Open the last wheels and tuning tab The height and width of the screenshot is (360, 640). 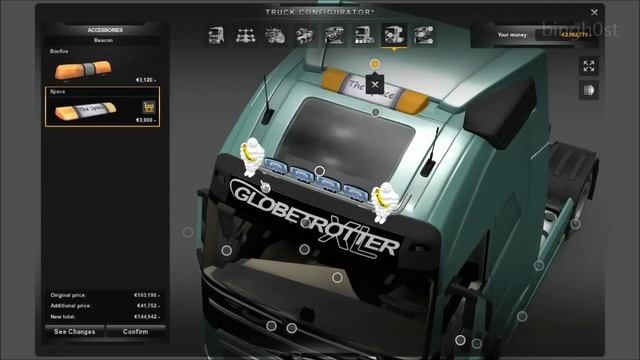click(x=424, y=36)
